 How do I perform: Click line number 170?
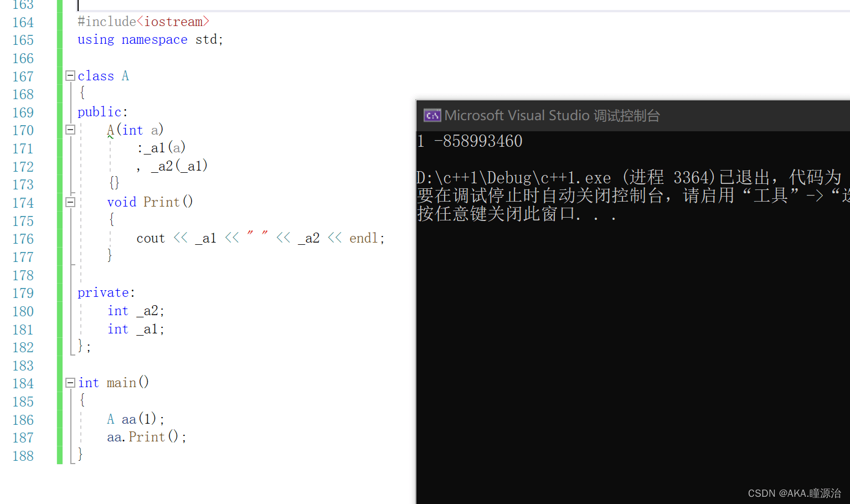pos(23,130)
